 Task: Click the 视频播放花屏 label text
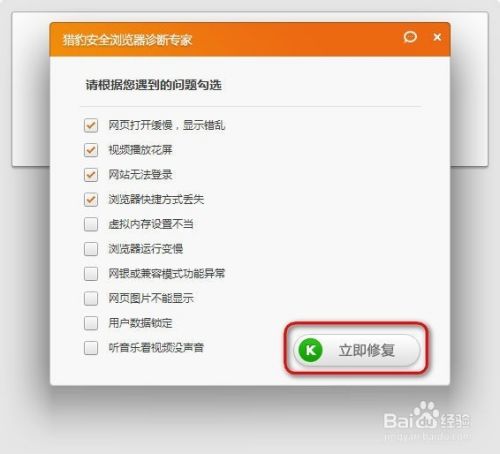(140, 150)
